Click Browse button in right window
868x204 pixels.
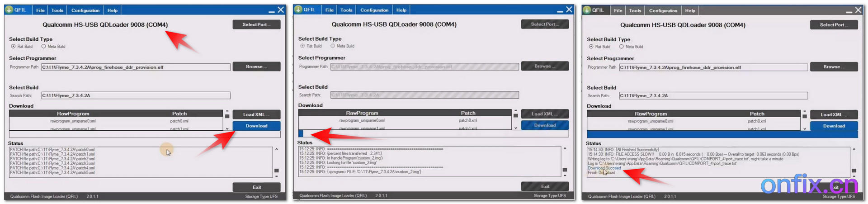(x=834, y=67)
